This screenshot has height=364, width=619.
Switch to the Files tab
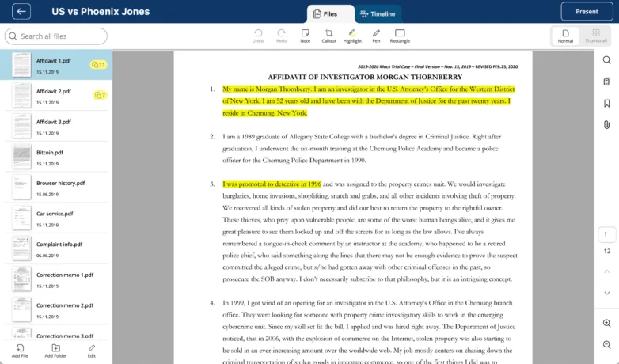pyautogui.click(x=325, y=13)
